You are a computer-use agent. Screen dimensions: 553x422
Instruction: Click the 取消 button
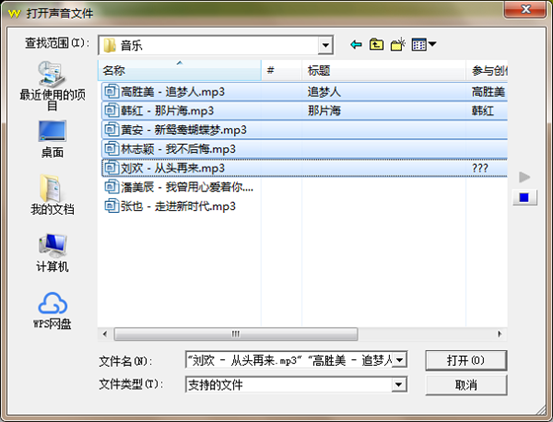[466, 385]
